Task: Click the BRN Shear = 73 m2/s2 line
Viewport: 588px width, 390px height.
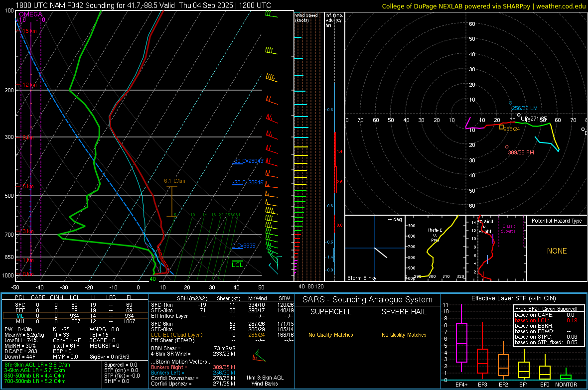Action: tap(193, 348)
